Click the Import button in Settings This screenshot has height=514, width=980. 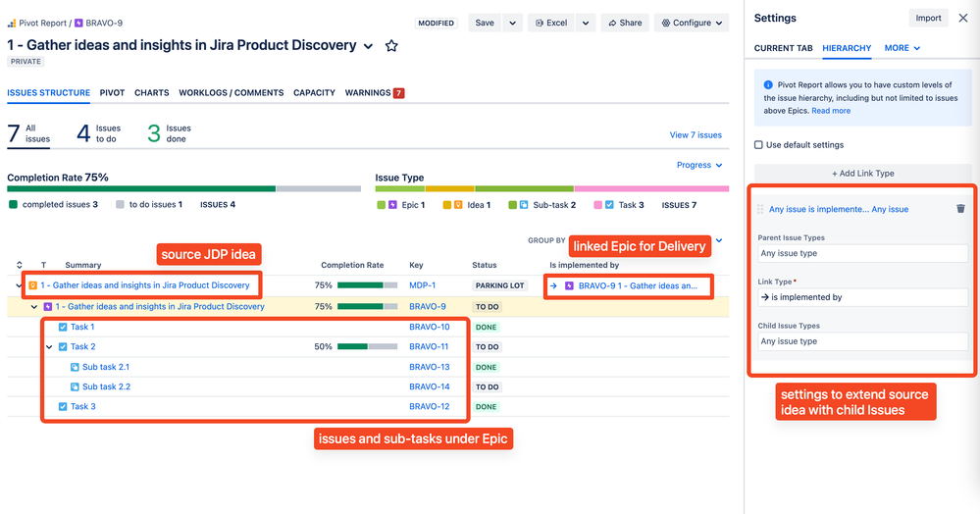[928, 18]
